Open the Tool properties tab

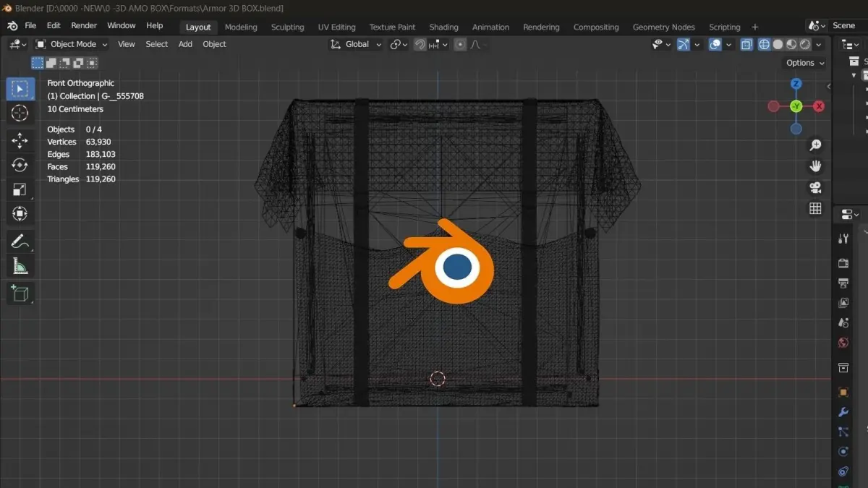843,239
